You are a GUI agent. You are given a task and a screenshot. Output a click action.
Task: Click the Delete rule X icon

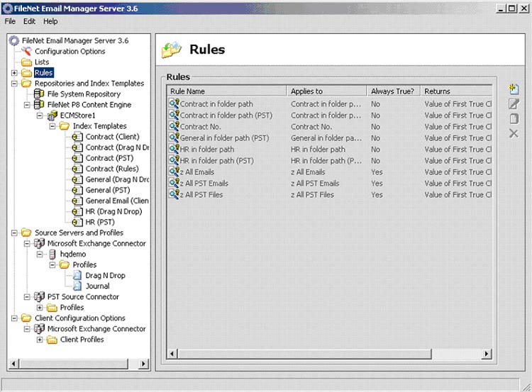pos(514,133)
